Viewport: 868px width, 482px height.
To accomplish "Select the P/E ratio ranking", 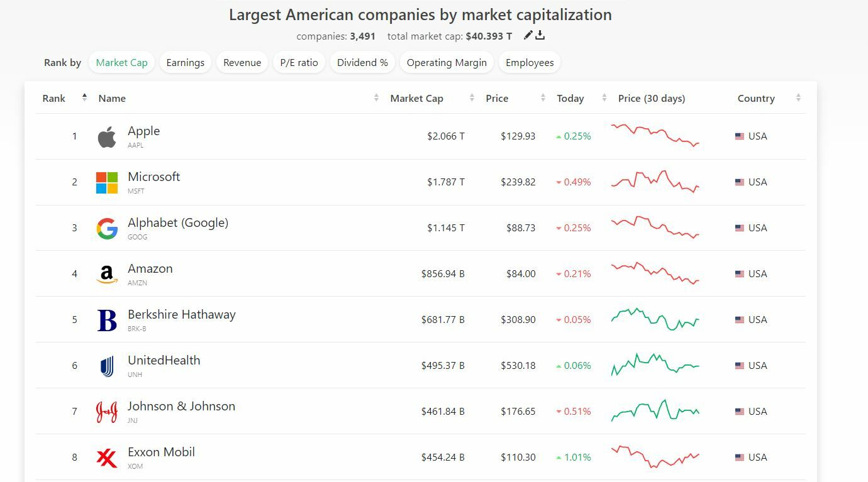I will coord(299,63).
